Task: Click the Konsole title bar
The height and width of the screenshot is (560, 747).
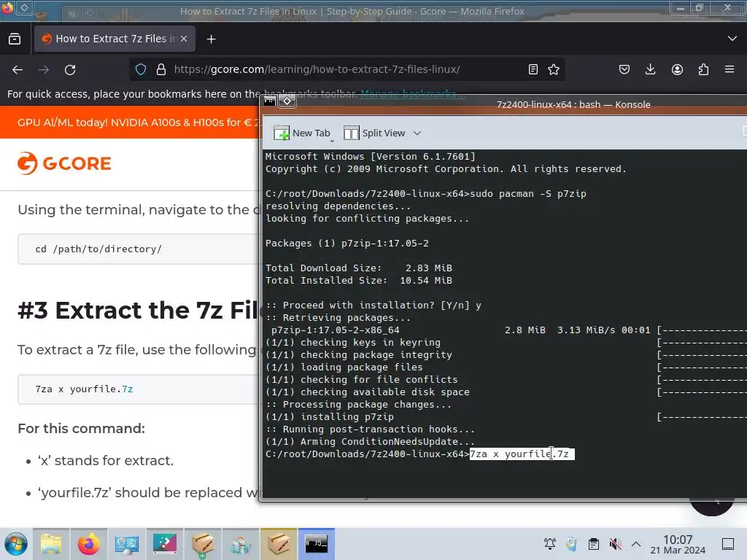Action: [x=573, y=105]
